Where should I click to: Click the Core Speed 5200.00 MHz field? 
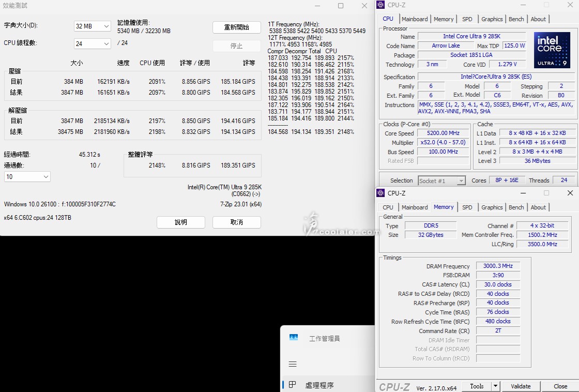443,133
